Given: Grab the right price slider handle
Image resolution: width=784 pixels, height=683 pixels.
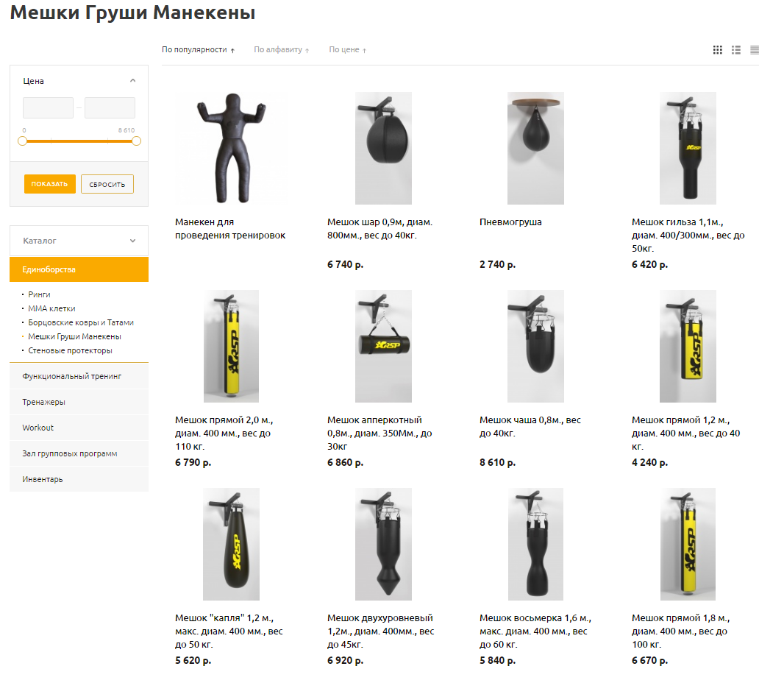Looking at the screenshot, I should click(136, 141).
